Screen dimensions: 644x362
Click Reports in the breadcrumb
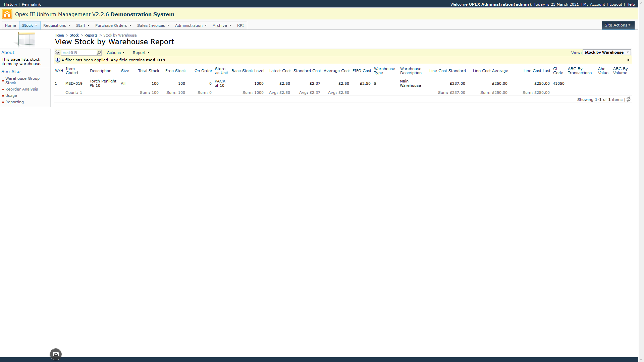pyautogui.click(x=91, y=35)
